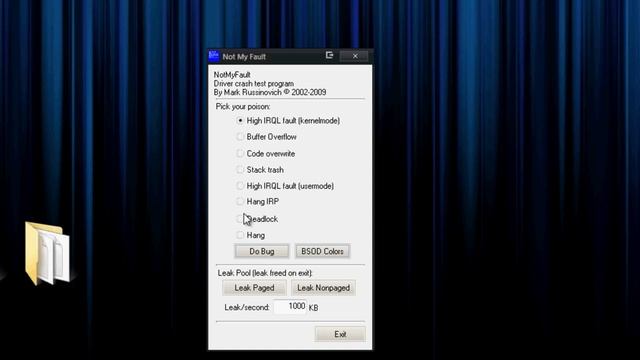The height and width of the screenshot is (360, 640).
Task: Select the Stack trash option
Action: click(x=240, y=169)
